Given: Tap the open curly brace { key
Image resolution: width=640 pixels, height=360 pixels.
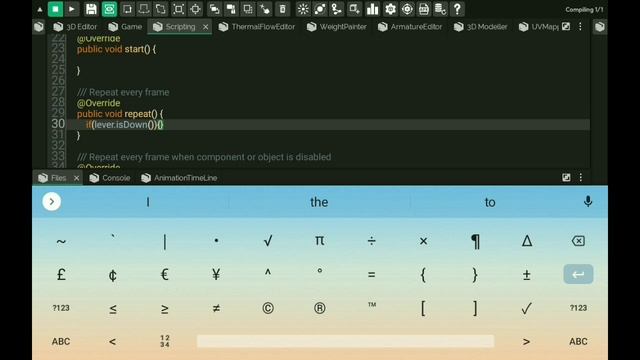Looking at the screenshot, I should tap(423, 275).
